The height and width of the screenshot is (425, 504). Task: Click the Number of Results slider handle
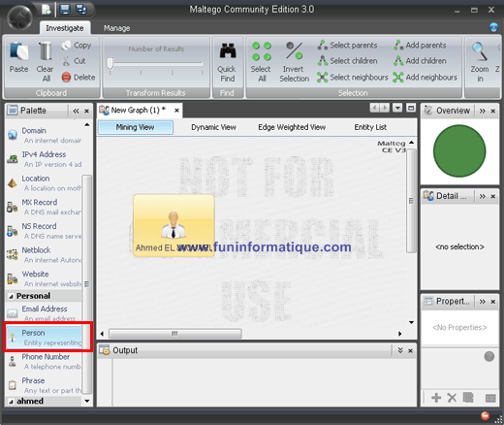[110, 63]
